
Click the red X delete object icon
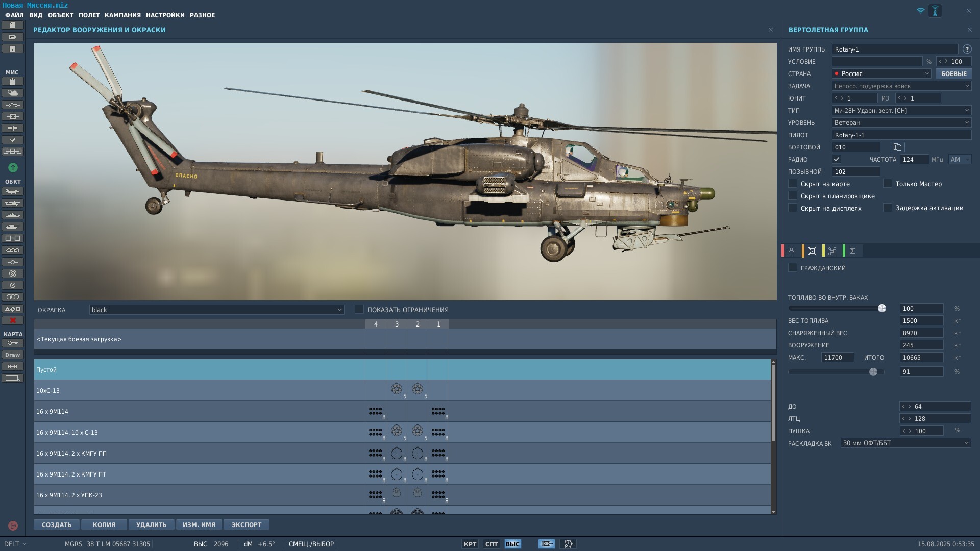[x=13, y=320]
